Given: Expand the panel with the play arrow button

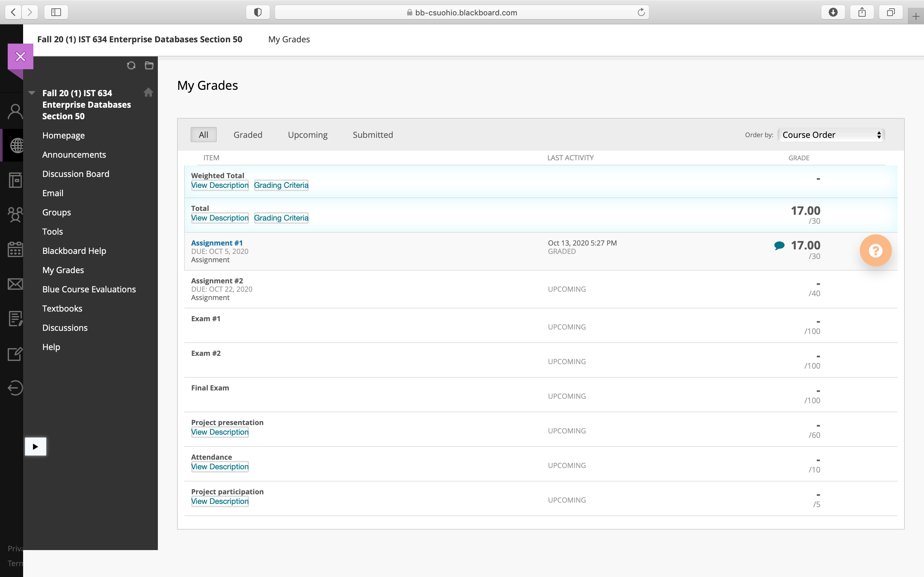Looking at the screenshot, I should [36, 447].
